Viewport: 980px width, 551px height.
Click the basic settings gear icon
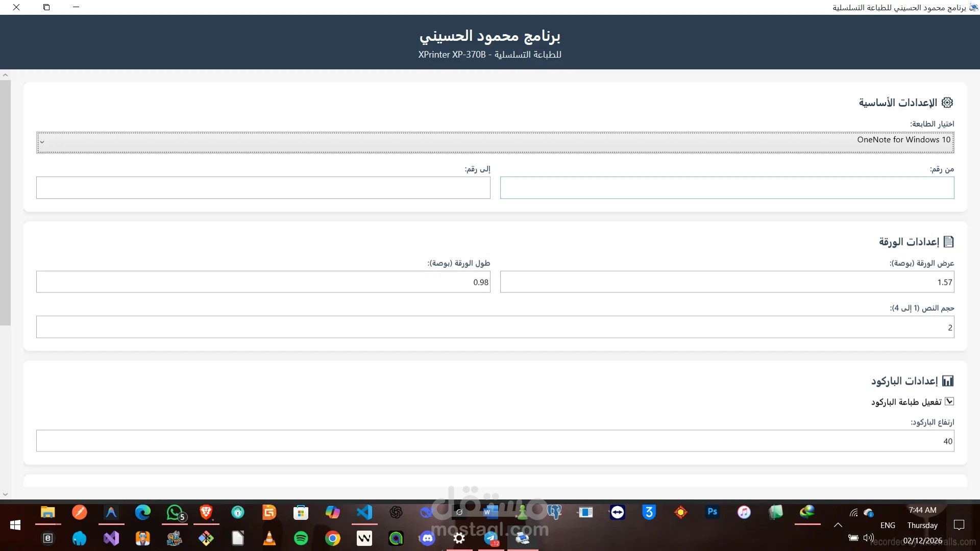(947, 103)
